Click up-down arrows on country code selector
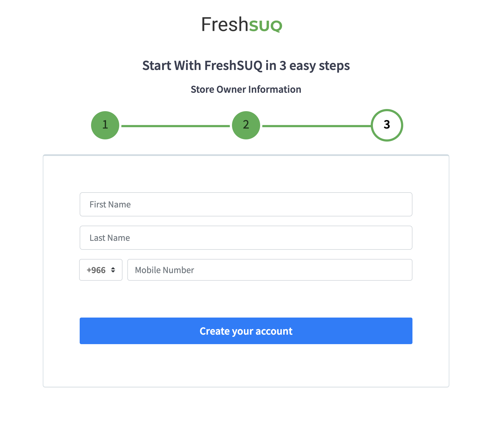The width and height of the screenshot is (497, 448). [x=113, y=270]
